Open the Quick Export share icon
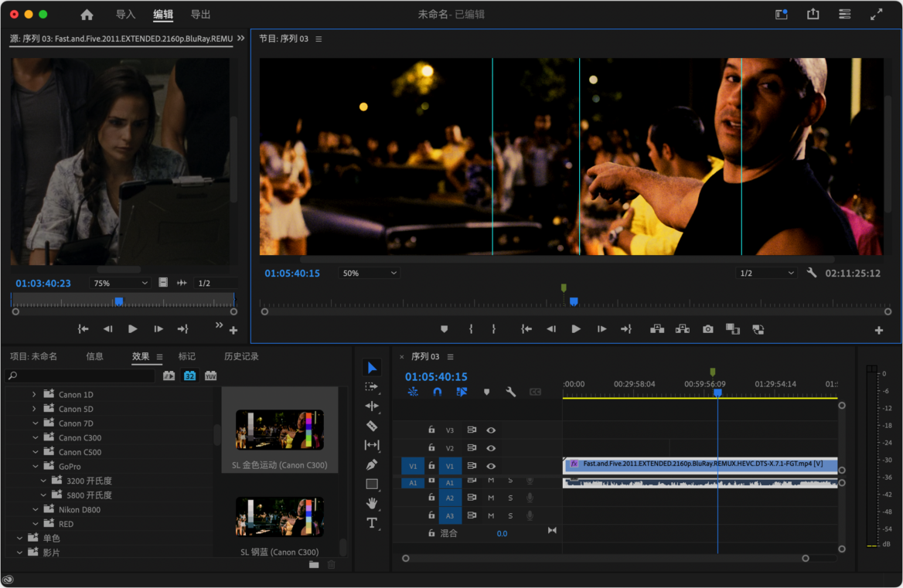 [813, 14]
